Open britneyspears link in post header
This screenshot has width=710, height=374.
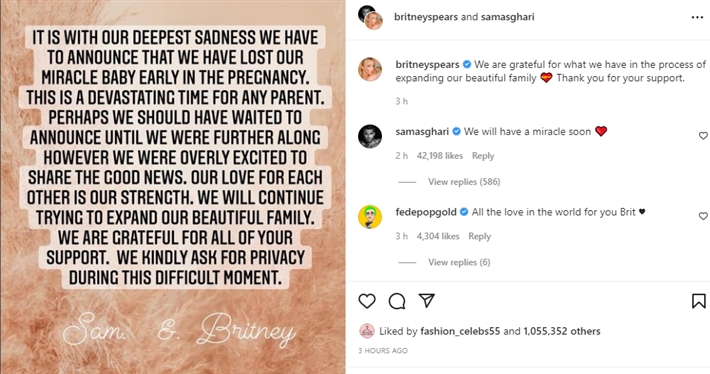coord(426,17)
